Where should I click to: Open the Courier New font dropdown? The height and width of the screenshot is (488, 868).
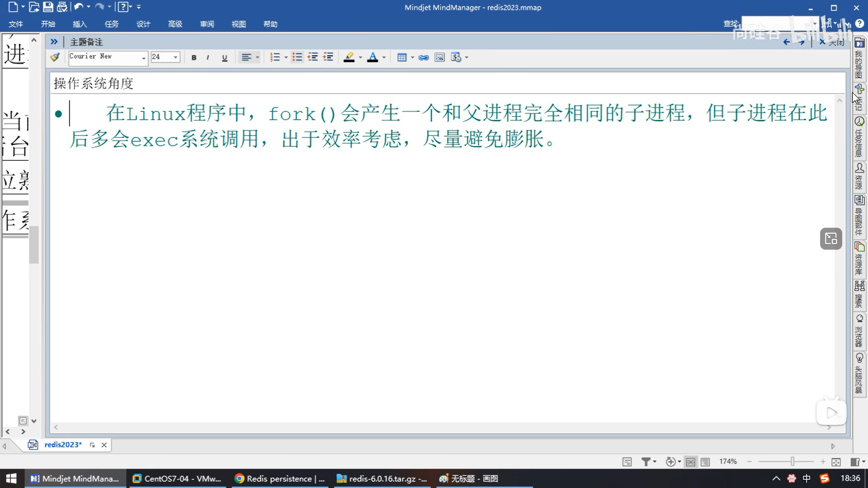point(143,58)
